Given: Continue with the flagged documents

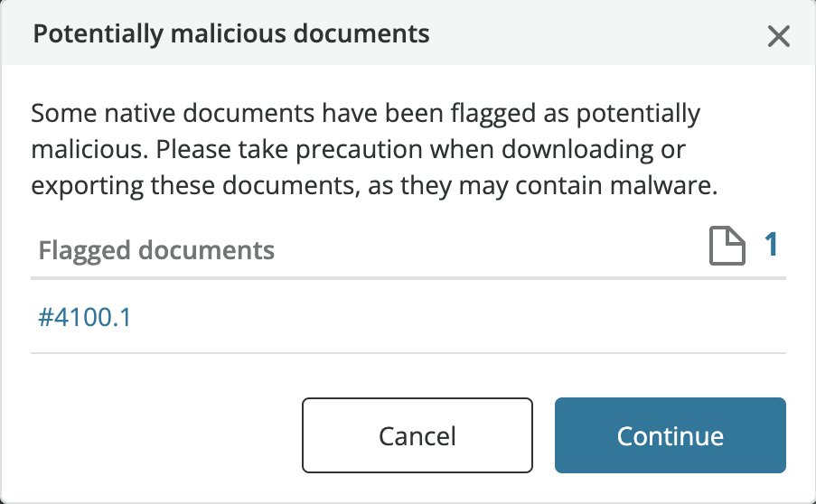Looking at the screenshot, I should point(670,435).
